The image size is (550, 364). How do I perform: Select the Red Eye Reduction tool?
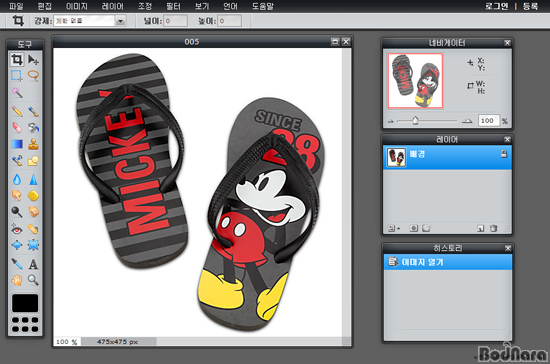(x=16, y=229)
